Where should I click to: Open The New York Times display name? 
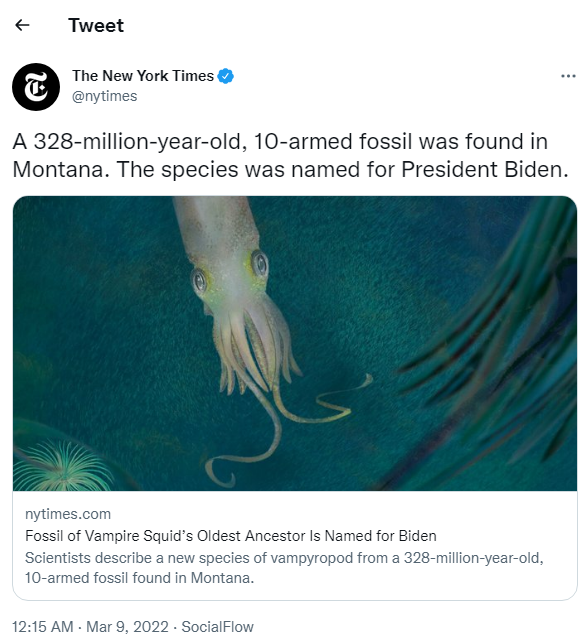click(x=143, y=76)
